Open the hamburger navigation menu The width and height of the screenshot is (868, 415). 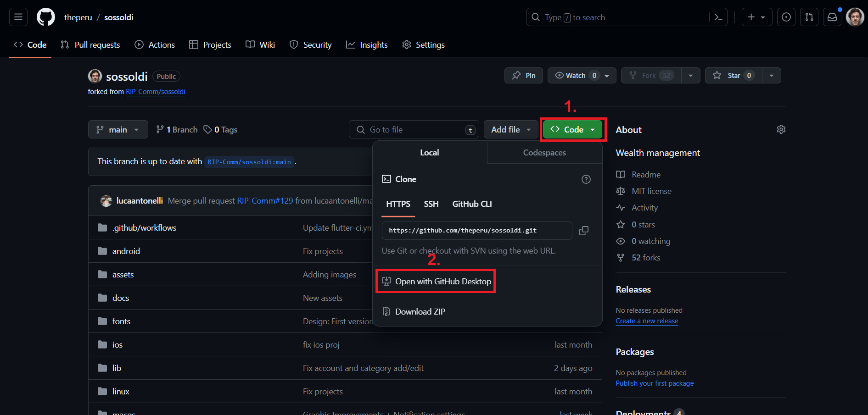tap(18, 17)
